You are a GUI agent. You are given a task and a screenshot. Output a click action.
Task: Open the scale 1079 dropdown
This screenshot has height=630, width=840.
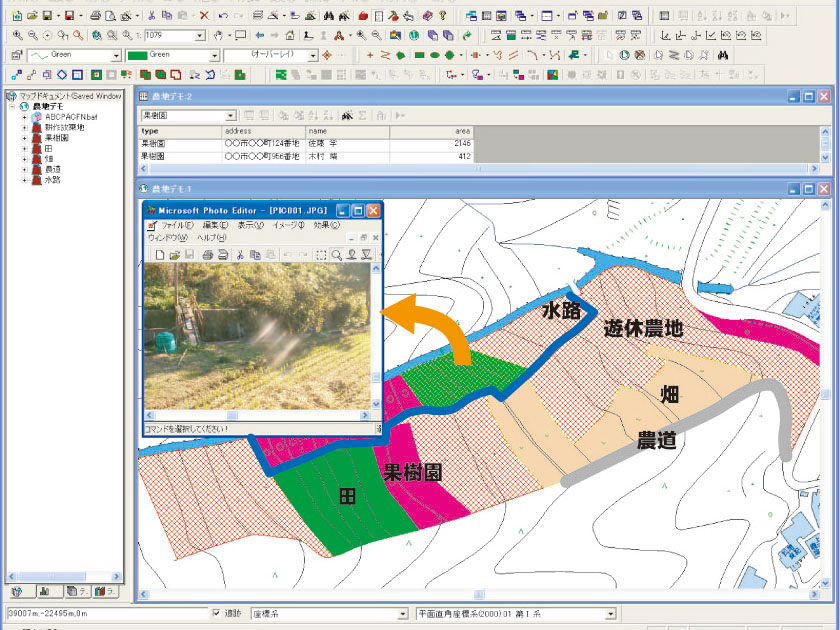pyautogui.click(x=200, y=36)
